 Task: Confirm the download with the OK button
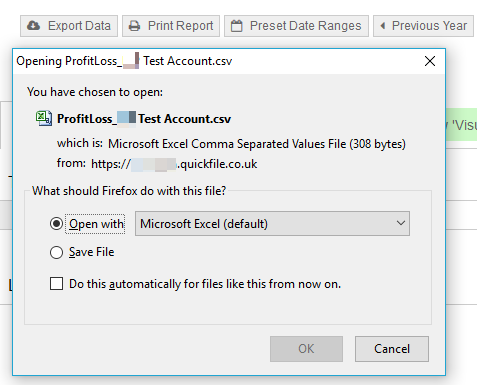point(306,349)
